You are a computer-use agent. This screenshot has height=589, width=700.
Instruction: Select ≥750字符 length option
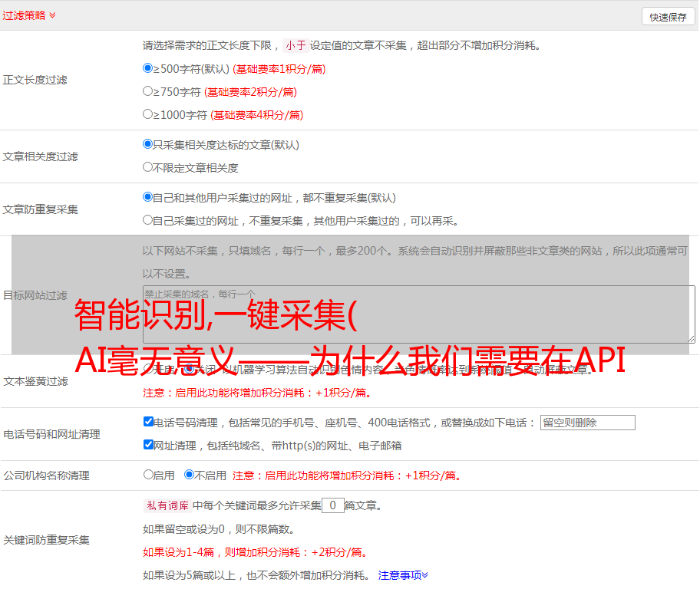click(x=147, y=91)
